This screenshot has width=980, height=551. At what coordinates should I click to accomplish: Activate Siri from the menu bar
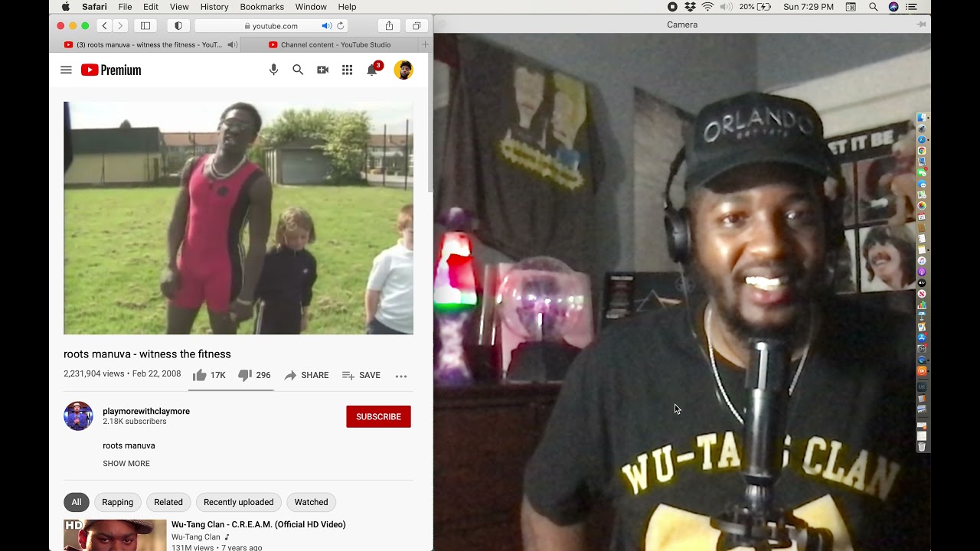pos(893,7)
